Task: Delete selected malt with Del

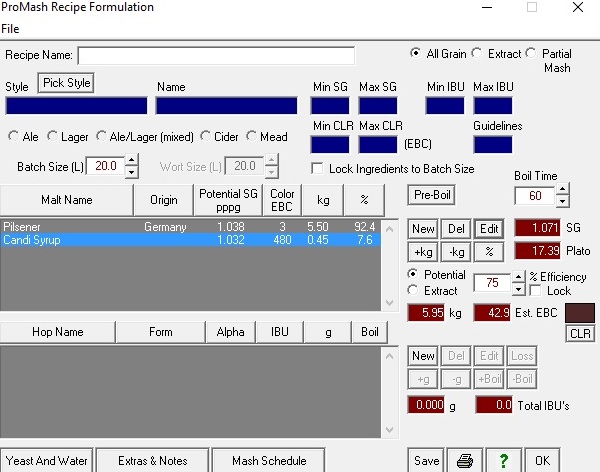Action: tap(456, 229)
